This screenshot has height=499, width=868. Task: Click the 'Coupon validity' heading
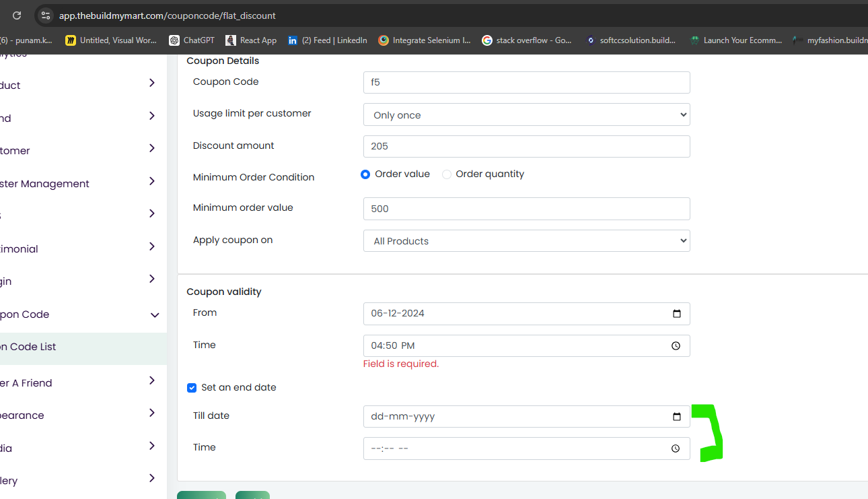pos(224,292)
